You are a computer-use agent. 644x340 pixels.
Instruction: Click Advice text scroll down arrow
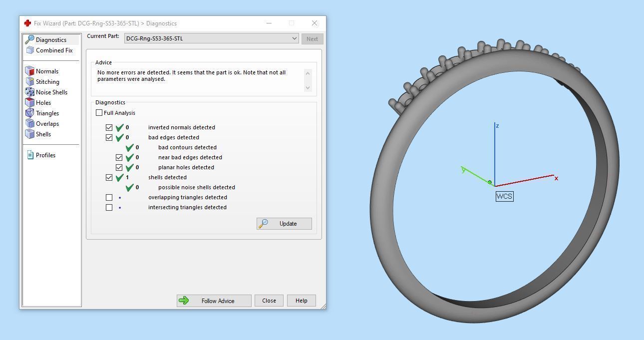(x=308, y=87)
